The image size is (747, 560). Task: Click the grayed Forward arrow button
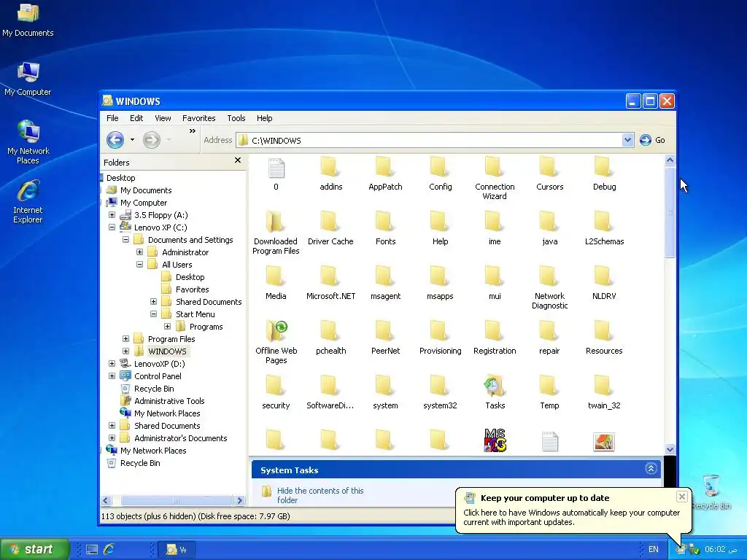152,140
